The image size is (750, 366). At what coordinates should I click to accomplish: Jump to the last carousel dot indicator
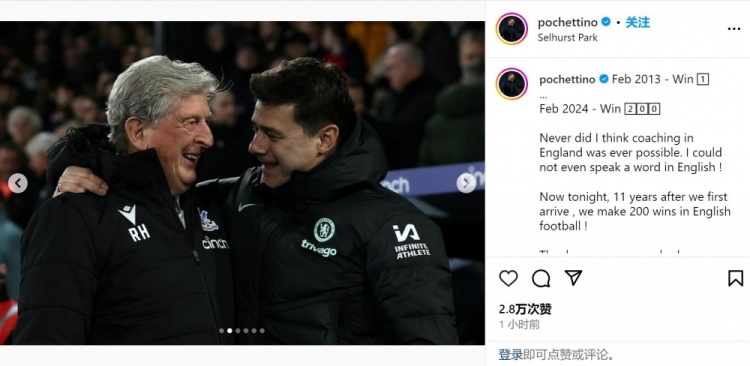(262, 331)
